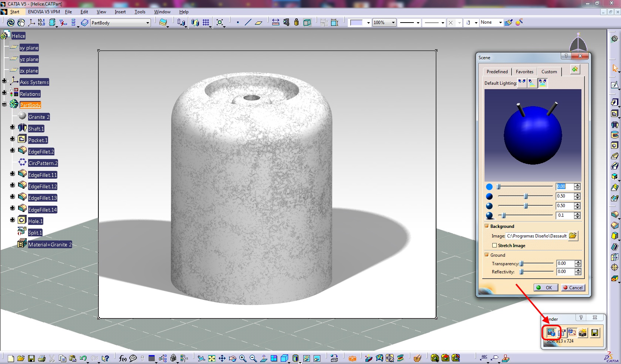Toggle the third Default Lighting option
621x364 pixels.
point(542,82)
